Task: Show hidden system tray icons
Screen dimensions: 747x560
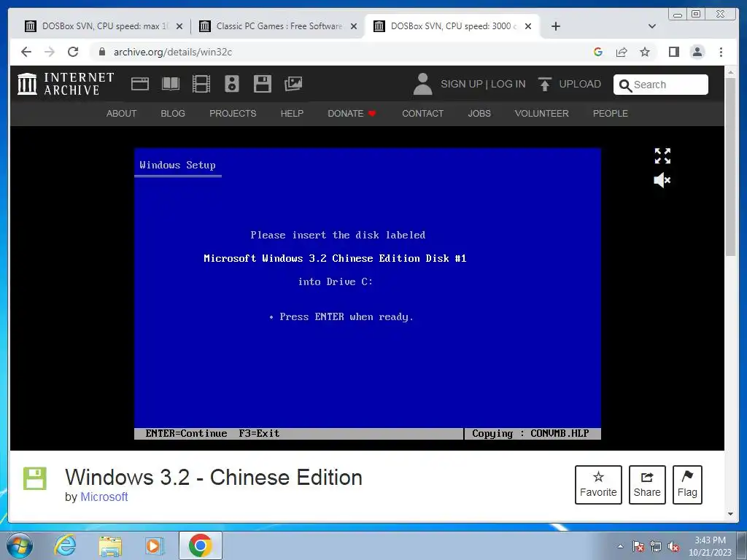Action: click(x=620, y=546)
